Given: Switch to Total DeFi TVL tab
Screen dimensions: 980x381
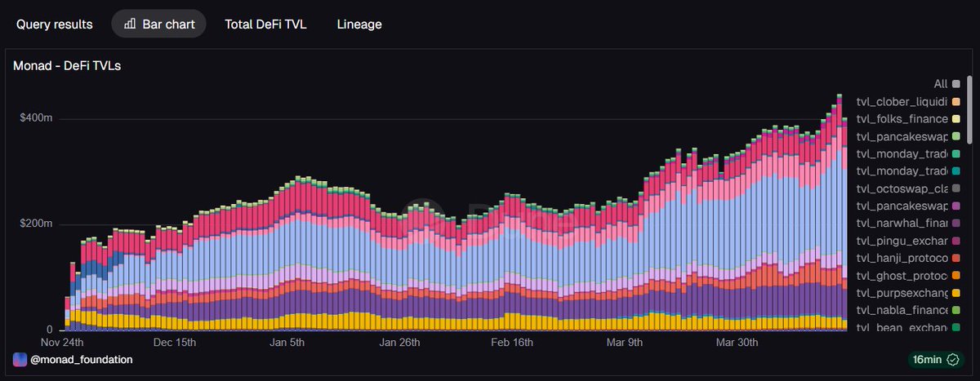Looking at the screenshot, I should point(265,24).
